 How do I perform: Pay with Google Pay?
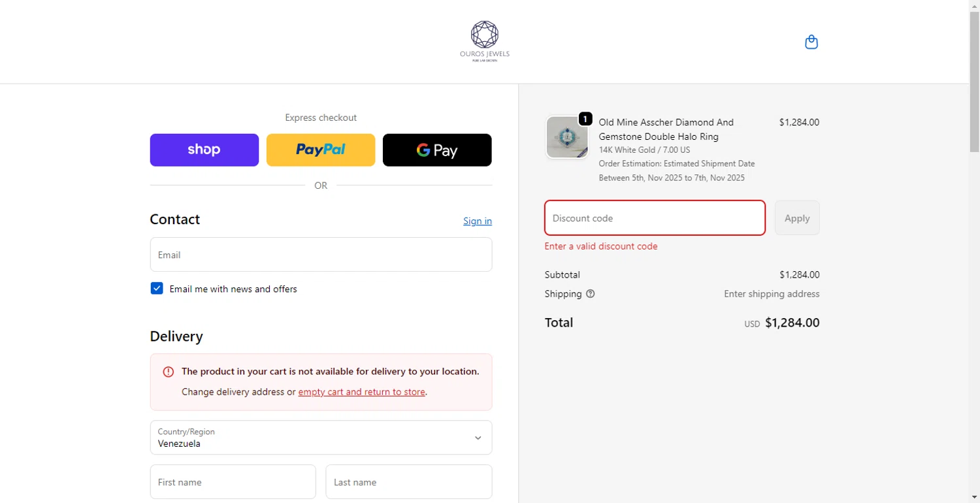tap(437, 150)
